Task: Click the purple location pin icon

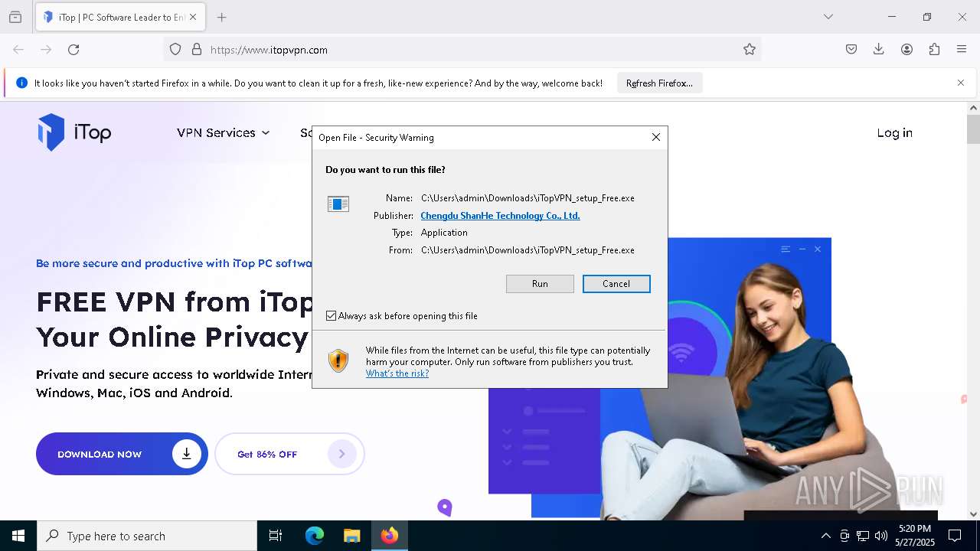Action: (445, 507)
